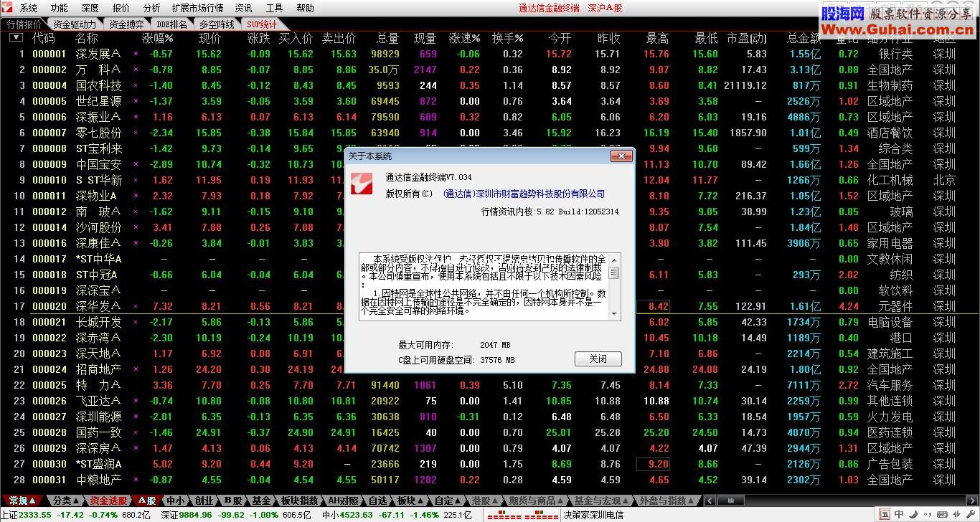Open the 系统 menu

pos(29,8)
